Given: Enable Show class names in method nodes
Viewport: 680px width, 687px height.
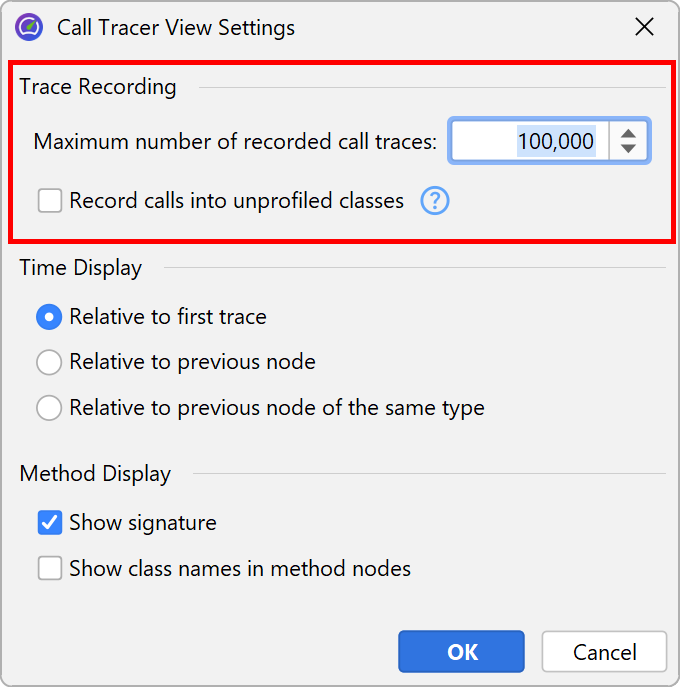Looking at the screenshot, I should pos(50,569).
